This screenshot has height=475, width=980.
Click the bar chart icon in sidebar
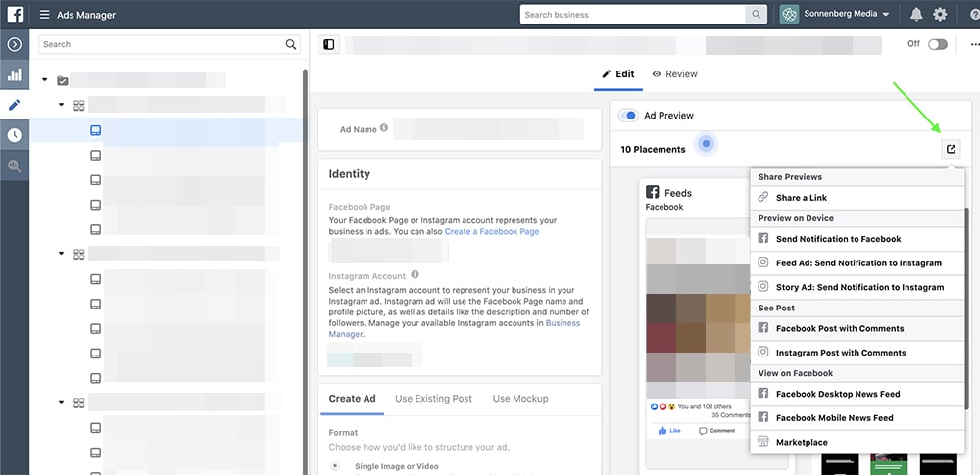[15, 74]
